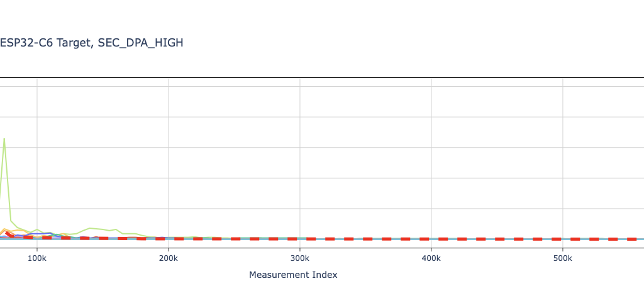
Task: Click the 100k x-axis tick label
Action: click(37, 258)
